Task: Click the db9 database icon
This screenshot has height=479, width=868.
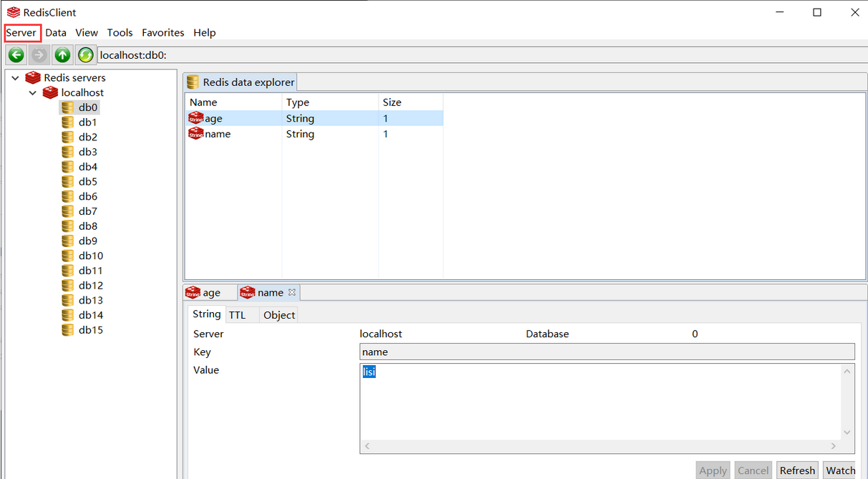Action: pyautogui.click(x=68, y=241)
